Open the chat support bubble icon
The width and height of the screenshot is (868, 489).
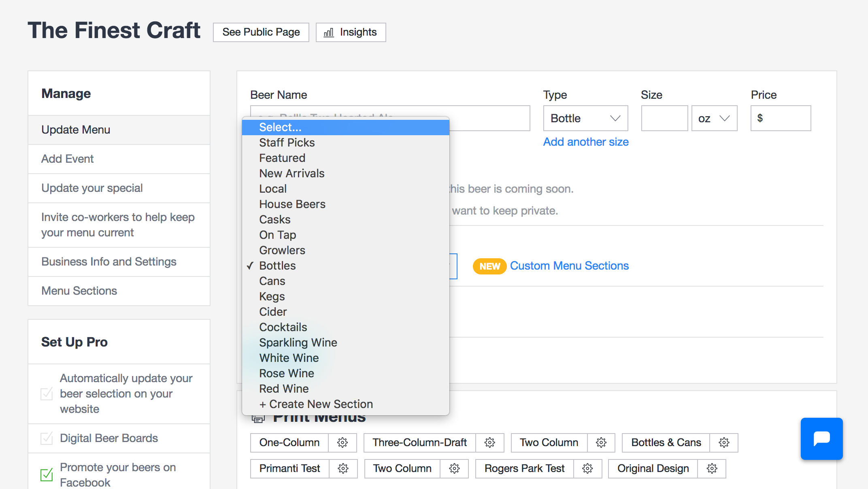[x=821, y=438]
